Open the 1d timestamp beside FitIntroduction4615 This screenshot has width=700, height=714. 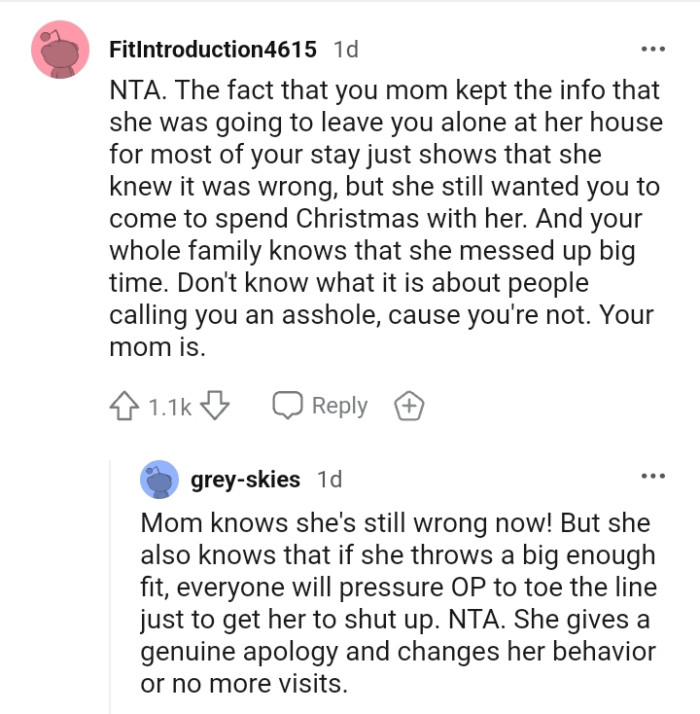point(345,49)
